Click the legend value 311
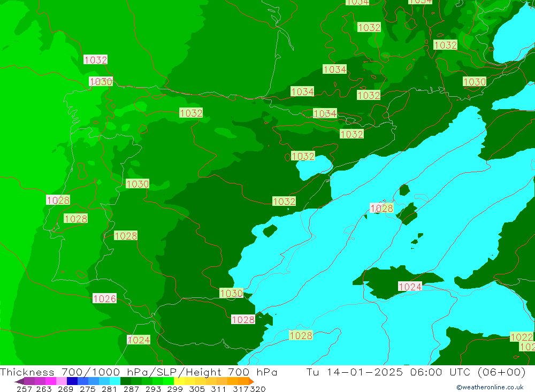The height and width of the screenshot is (392, 535). pyautogui.click(x=218, y=389)
